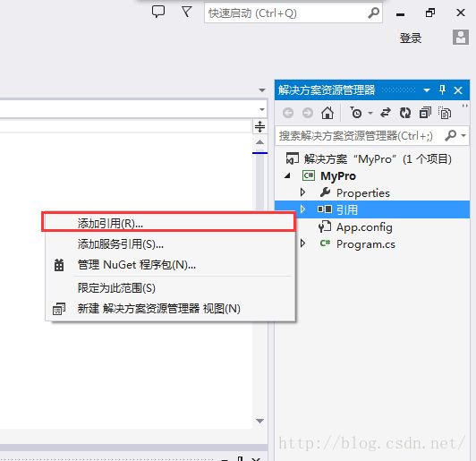Screen dimensions: 476x461
Task: Restore down the Visual Studio window
Action: (x=430, y=13)
